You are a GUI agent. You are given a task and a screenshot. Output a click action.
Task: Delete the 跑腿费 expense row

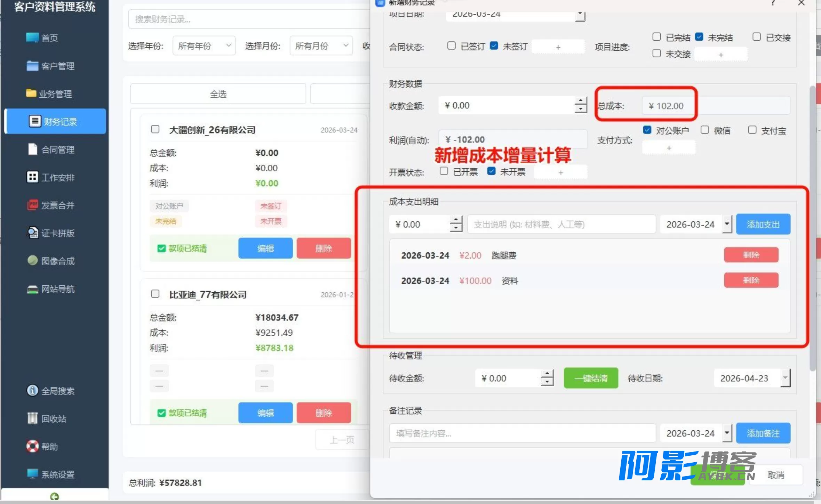point(751,255)
